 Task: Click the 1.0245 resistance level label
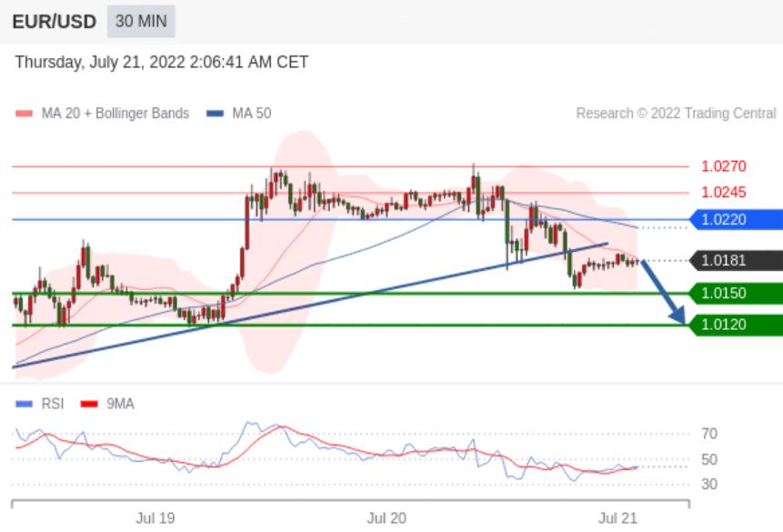[x=724, y=192]
